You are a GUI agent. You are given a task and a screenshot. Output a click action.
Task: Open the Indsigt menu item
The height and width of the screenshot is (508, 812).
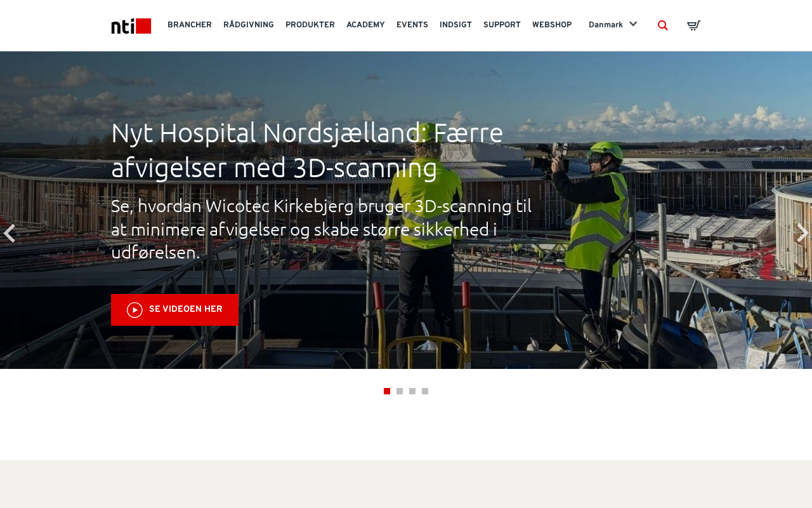point(455,25)
